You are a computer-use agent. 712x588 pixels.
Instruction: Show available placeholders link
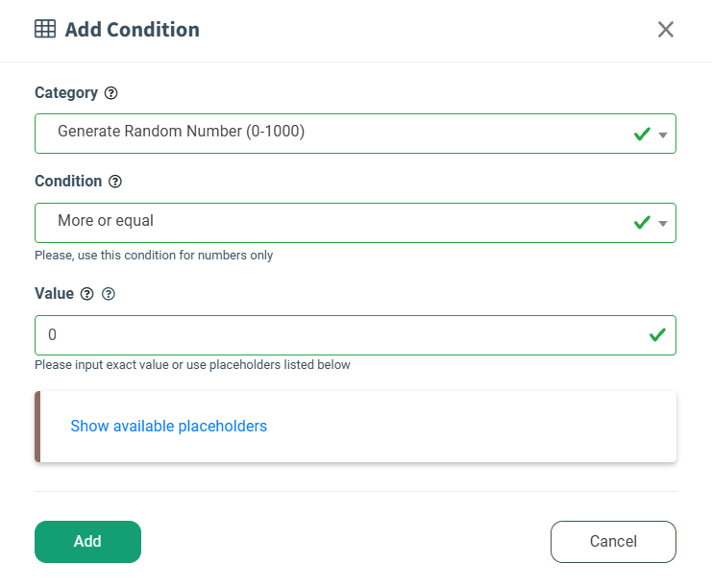click(x=168, y=426)
